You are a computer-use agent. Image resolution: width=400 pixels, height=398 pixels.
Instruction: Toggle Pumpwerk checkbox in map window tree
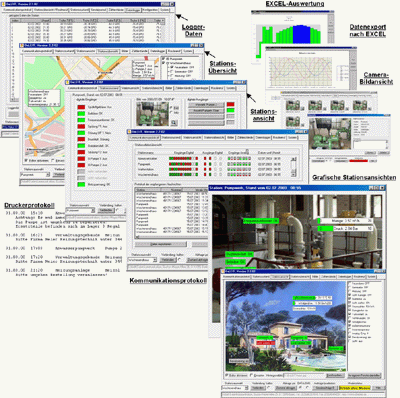[163, 59]
